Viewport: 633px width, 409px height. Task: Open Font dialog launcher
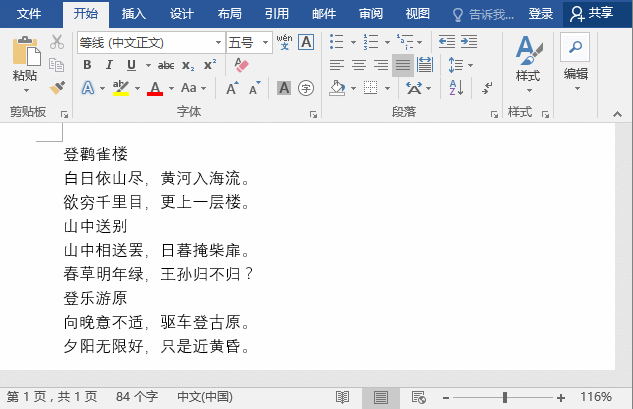[313, 115]
